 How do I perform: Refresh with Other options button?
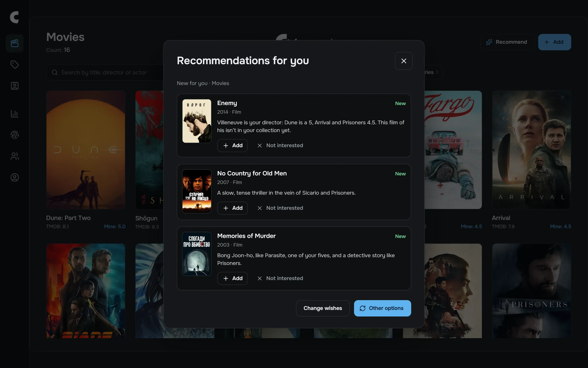click(x=382, y=308)
